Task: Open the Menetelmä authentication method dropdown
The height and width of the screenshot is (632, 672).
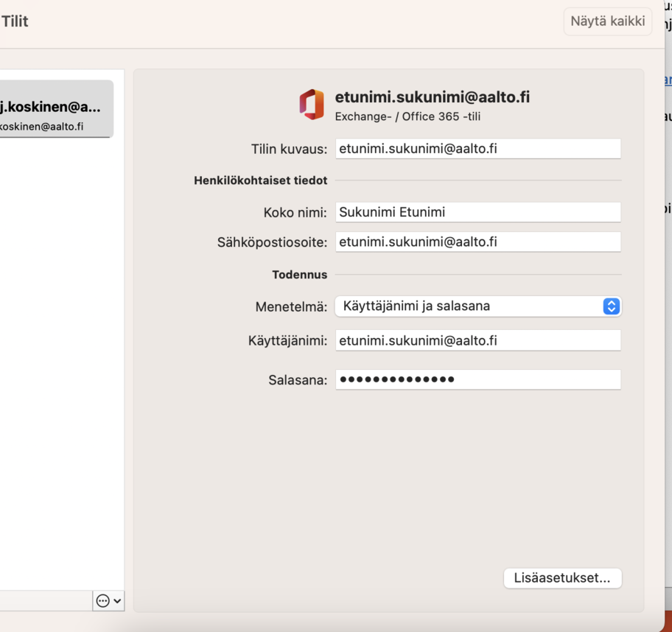Action: click(x=477, y=306)
